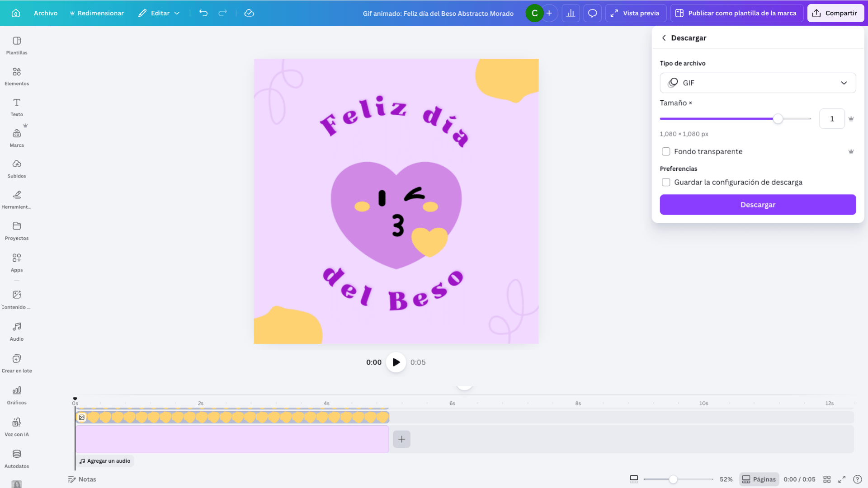Open the Voz con IA panel

point(17,427)
